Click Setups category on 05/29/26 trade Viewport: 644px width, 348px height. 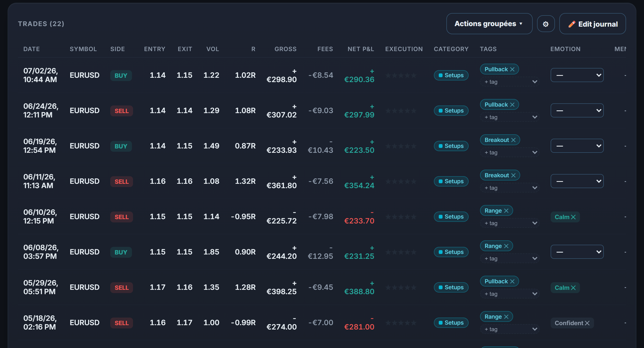pos(451,288)
